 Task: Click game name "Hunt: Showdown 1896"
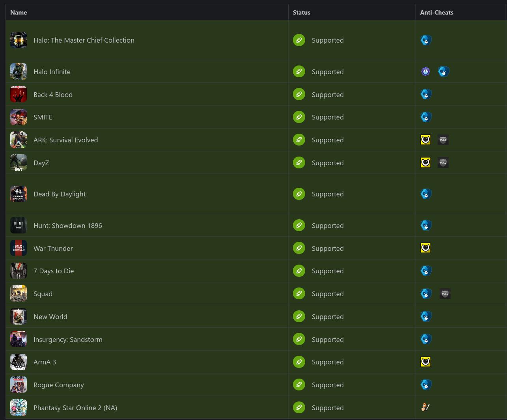tap(68, 226)
